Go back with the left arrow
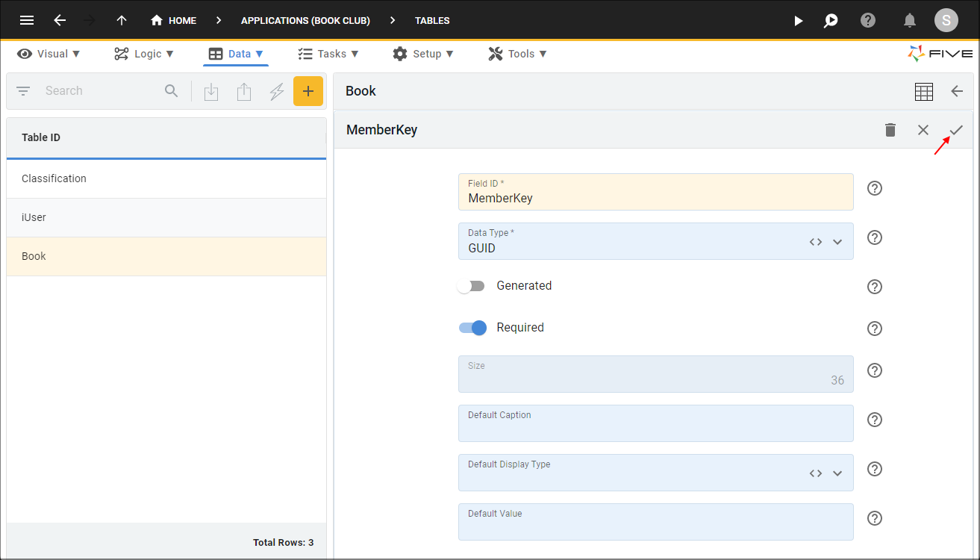 60,20
